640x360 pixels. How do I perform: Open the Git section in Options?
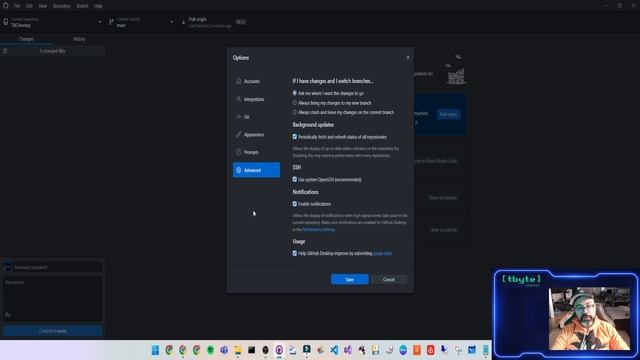256,117
